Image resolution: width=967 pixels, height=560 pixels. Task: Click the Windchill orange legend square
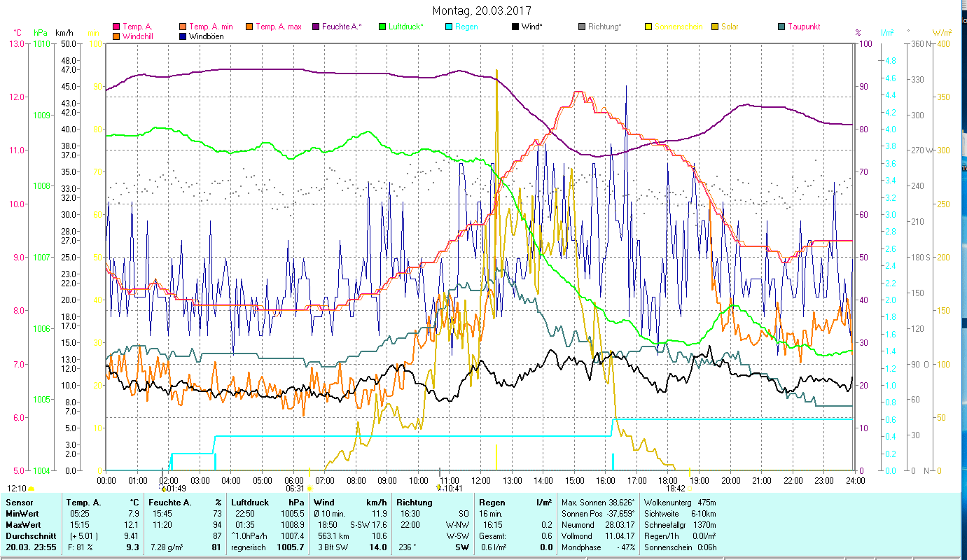coord(116,36)
